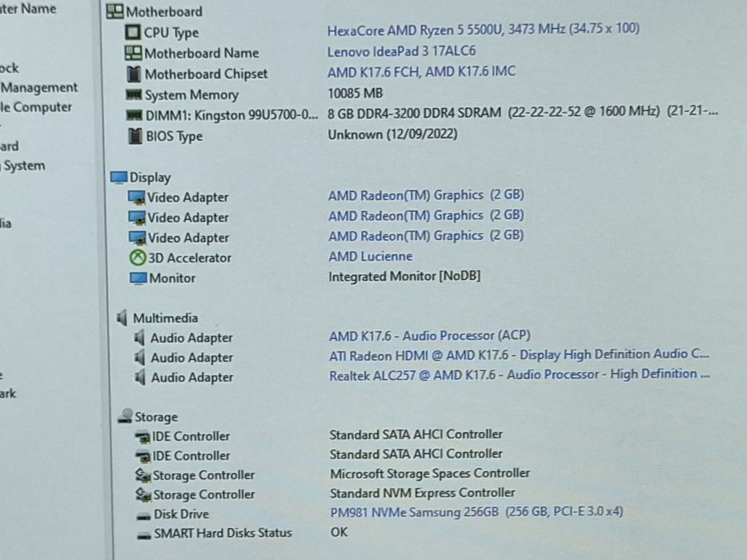Click the SMART Hard Disks Status icon

[144, 534]
